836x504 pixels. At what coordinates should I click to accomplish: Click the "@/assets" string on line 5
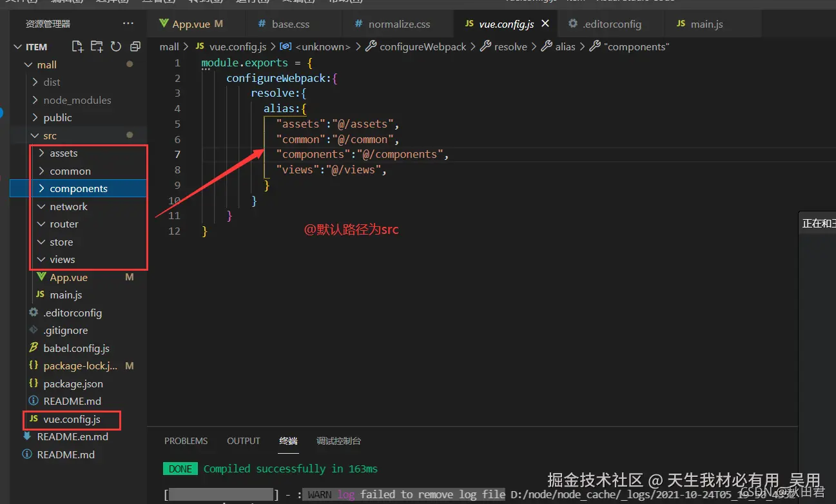tap(363, 124)
